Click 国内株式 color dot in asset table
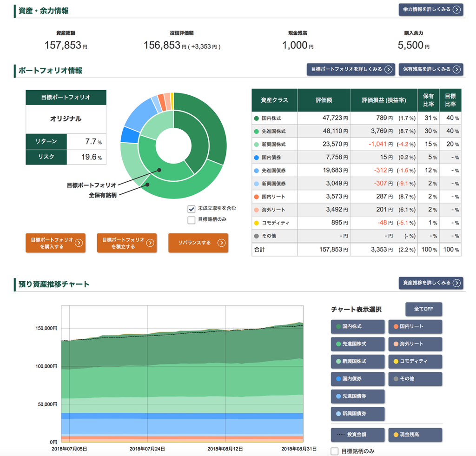The height and width of the screenshot is (456, 476). pyautogui.click(x=257, y=119)
